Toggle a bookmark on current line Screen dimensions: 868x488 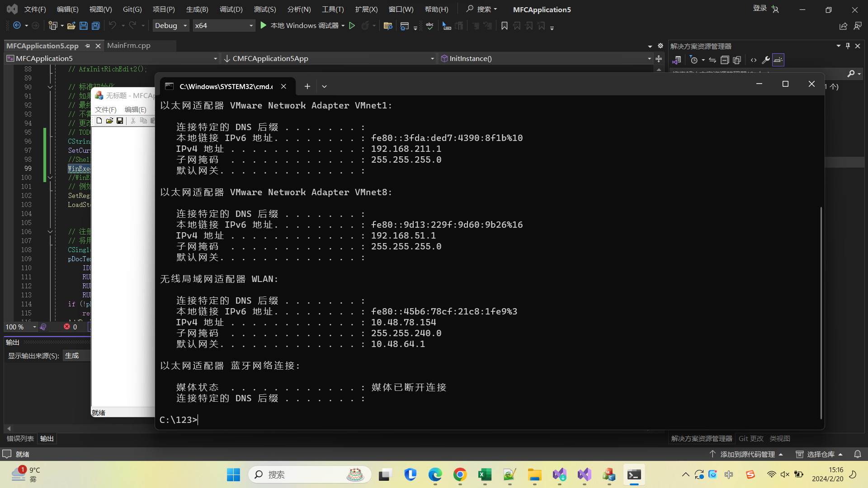pos(505,26)
